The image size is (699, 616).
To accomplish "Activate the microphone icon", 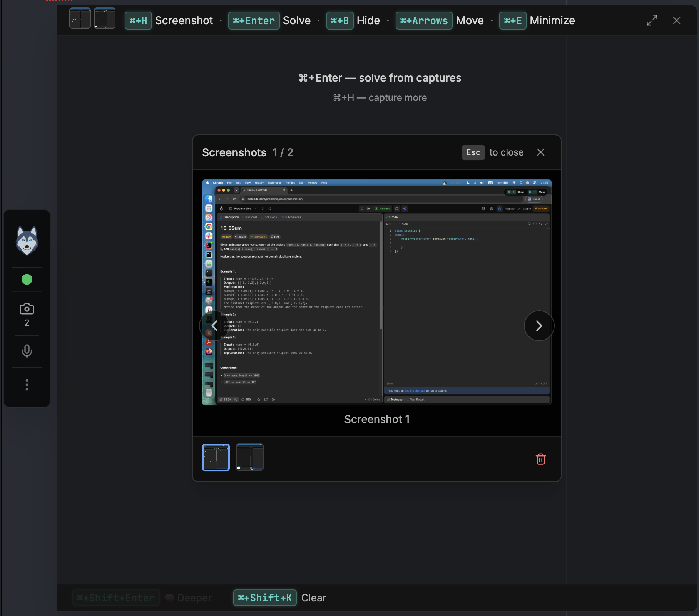I will pos(27,351).
